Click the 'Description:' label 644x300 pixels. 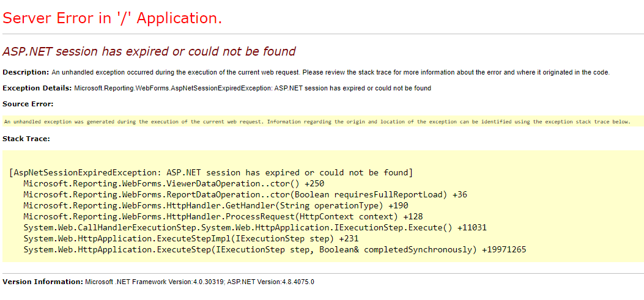tap(26, 72)
